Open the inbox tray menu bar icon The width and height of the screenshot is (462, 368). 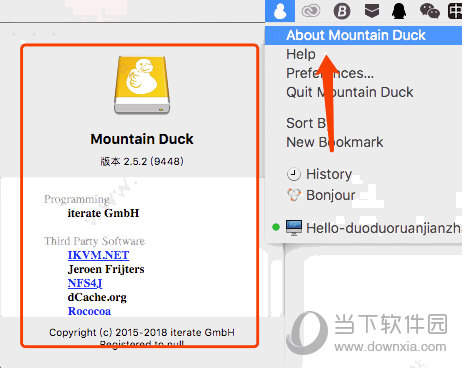pos(372,11)
